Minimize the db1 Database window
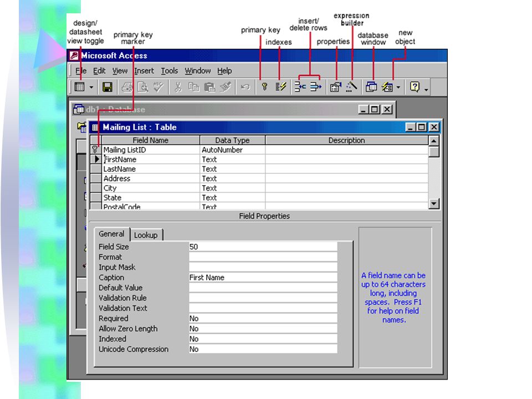This screenshot has width=532, height=399. [x=364, y=109]
